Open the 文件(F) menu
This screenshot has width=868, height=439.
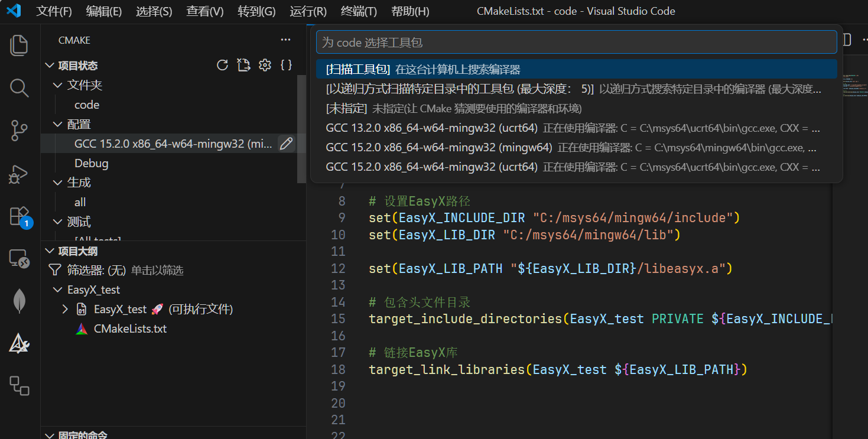point(54,11)
